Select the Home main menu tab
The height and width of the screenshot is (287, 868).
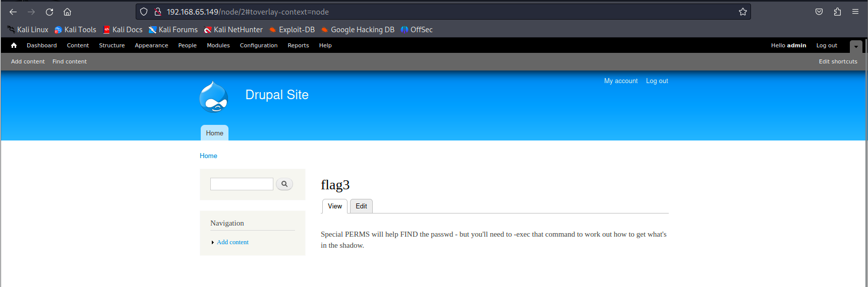(x=214, y=133)
